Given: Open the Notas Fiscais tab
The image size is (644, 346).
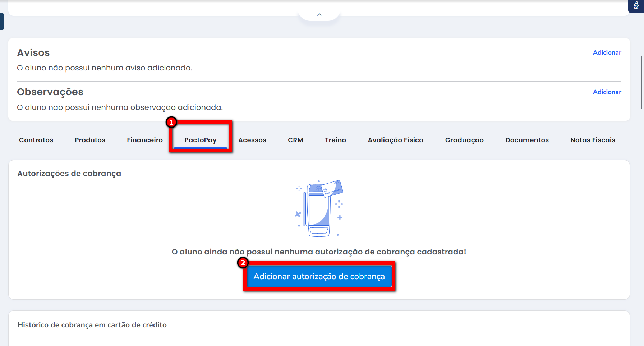Looking at the screenshot, I should tap(593, 140).
